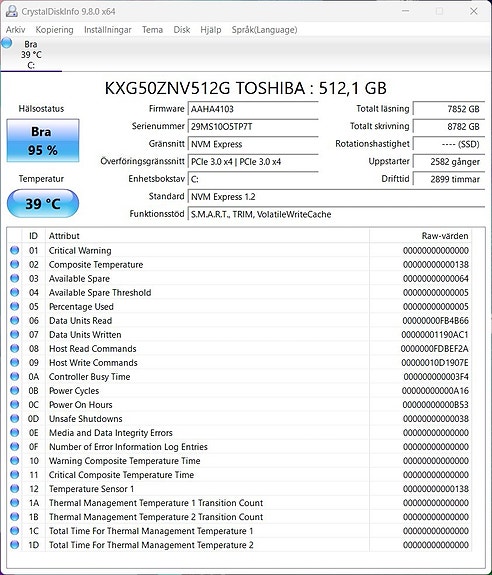Click the status dot next to Percentage Used
This screenshot has width=492, height=575.
click(x=15, y=307)
